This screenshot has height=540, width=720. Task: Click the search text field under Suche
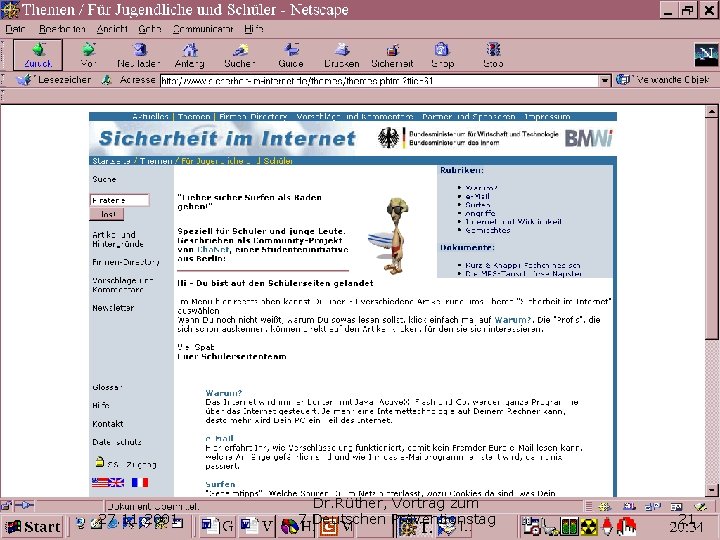(119, 200)
